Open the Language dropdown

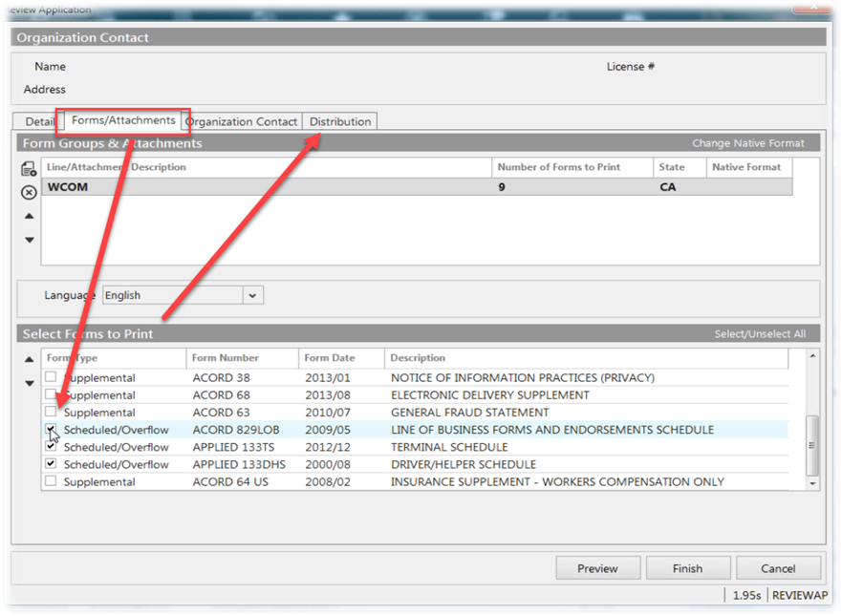[252, 295]
